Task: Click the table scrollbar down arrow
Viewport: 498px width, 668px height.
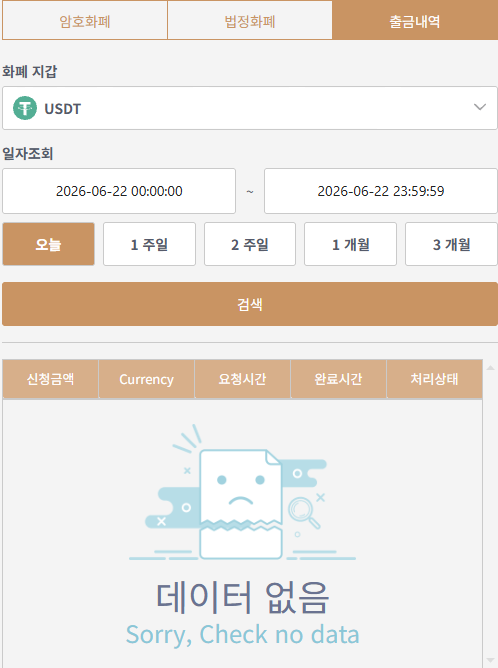Action: tap(490, 661)
